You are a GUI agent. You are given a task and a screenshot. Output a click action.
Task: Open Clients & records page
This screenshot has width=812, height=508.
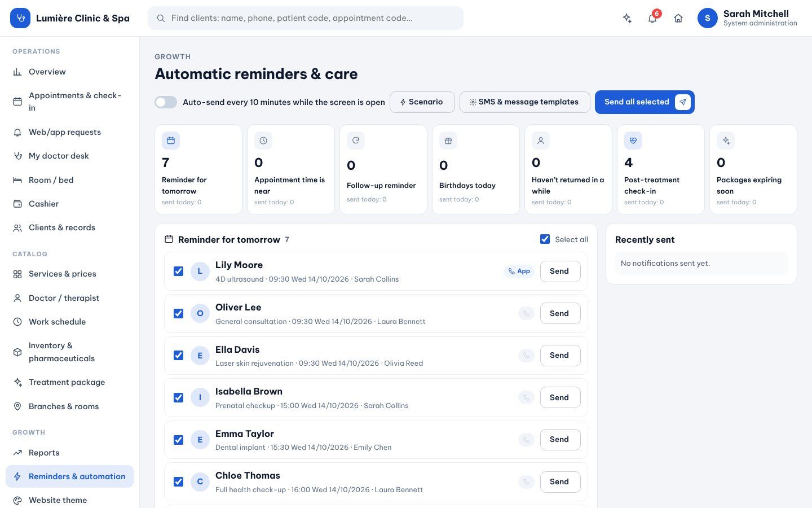pos(69,227)
